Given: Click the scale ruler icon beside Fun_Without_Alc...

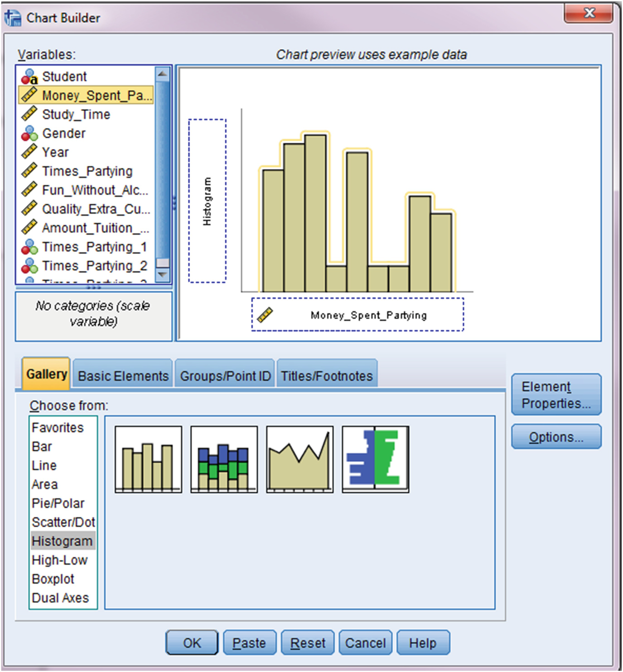Looking at the screenshot, I should [29, 190].
